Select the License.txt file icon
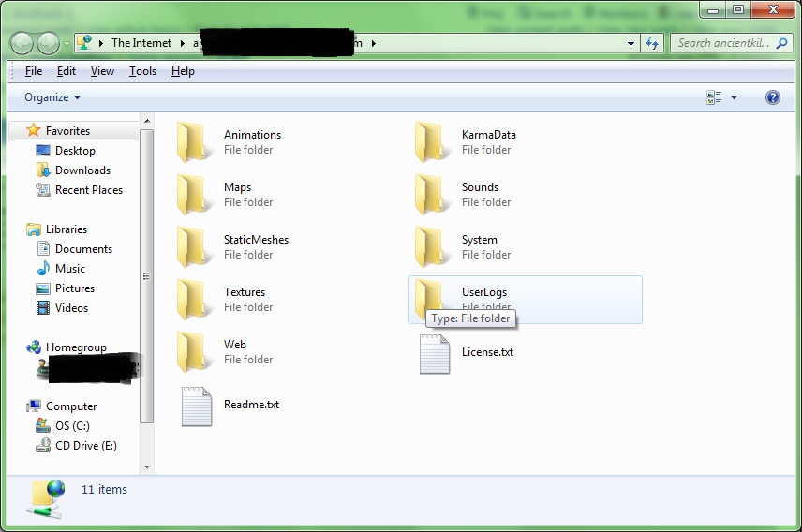The image size is (802, 532). (434, 353)
